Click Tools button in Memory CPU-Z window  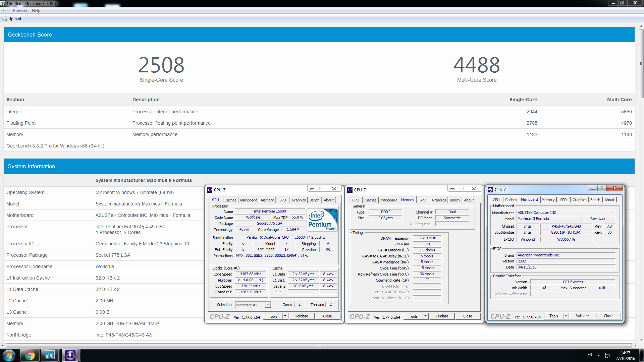tap(413, 316)
